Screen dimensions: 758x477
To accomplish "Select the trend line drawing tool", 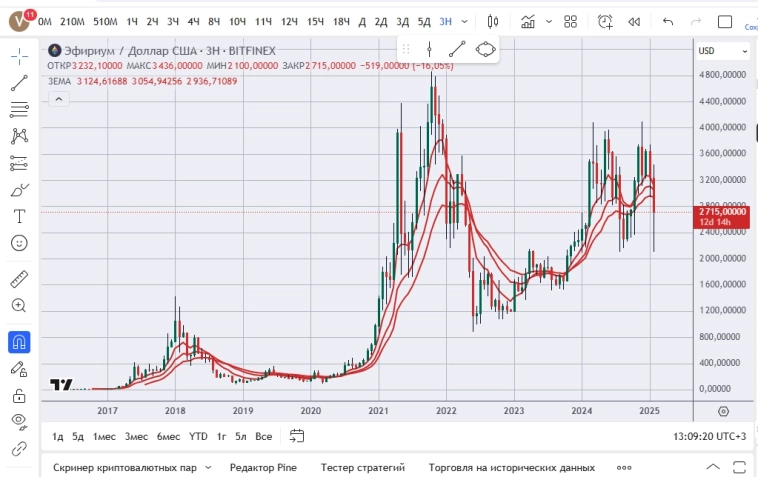I will point(19,83).
